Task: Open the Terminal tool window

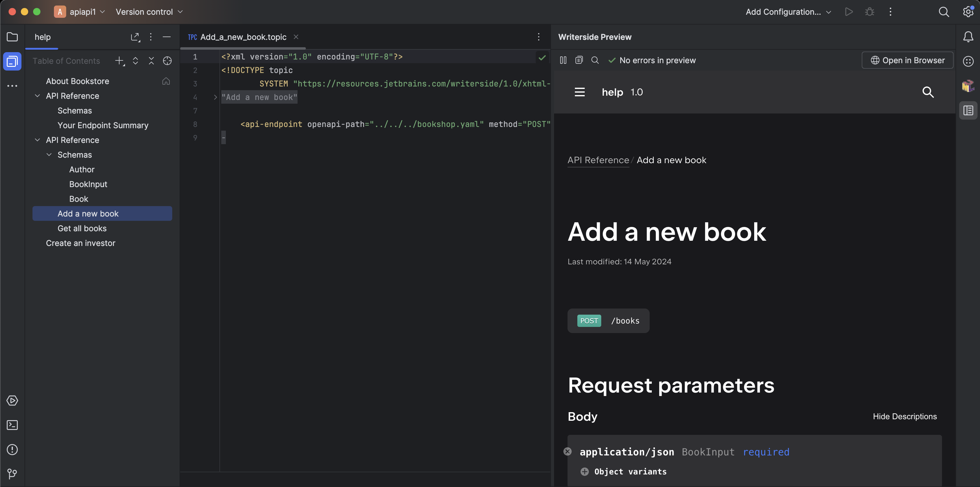Action: (x=12, y=425)
